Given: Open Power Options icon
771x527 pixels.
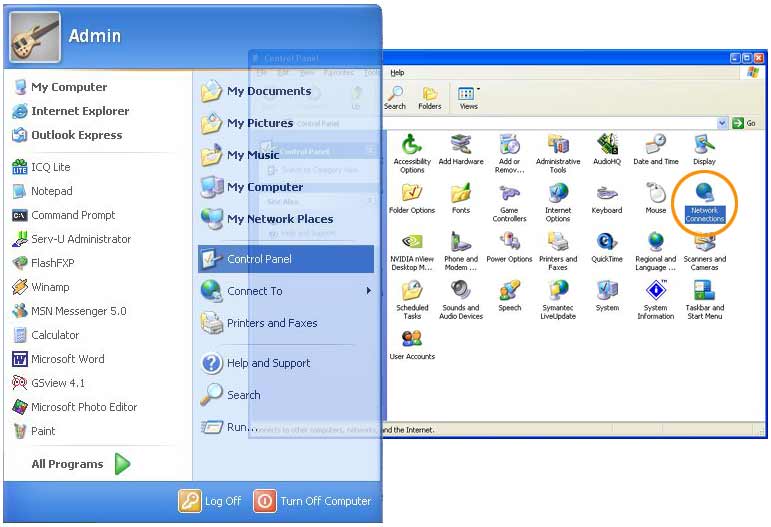Looking at the screenshot, I should [509, 247].
